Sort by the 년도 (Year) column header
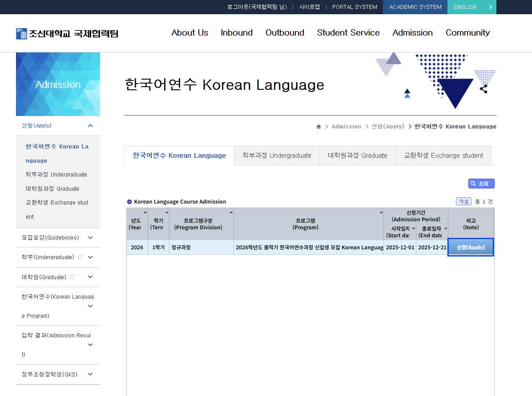The width and height of the screenshot is (532, 396). pos(137,224)
